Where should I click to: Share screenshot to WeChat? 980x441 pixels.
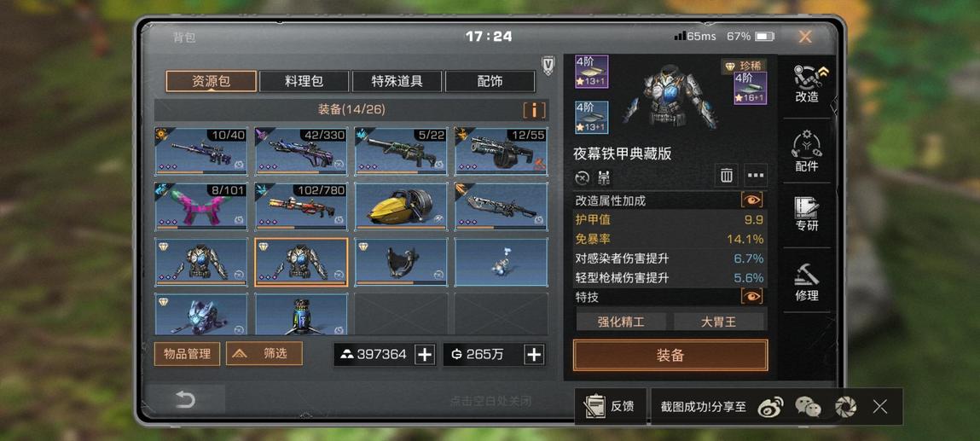point(808,407)
